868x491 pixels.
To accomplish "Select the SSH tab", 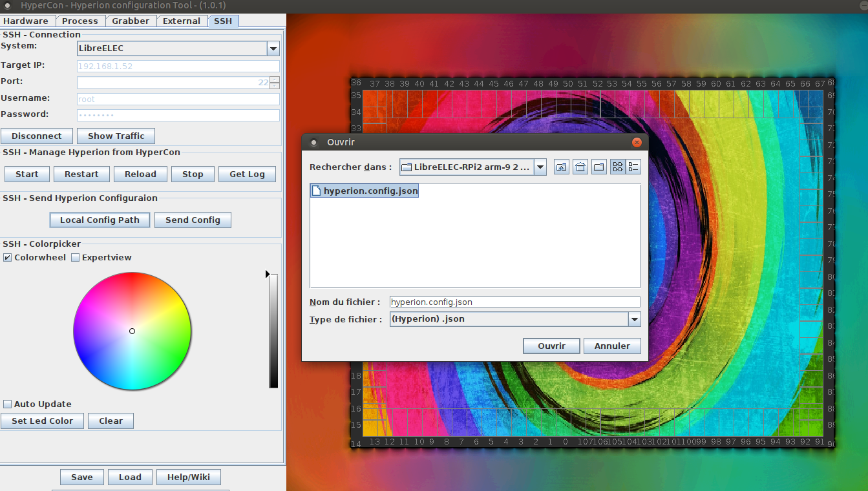I will click(x=223, y=21).
